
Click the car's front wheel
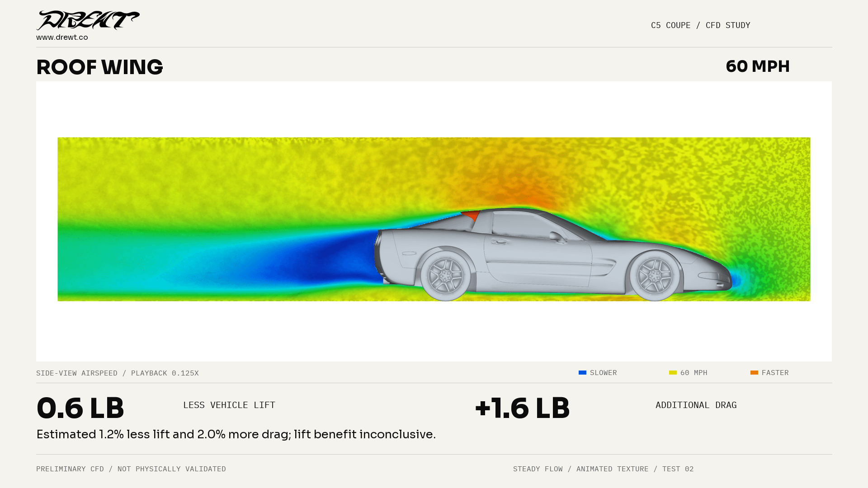point(655,276)
